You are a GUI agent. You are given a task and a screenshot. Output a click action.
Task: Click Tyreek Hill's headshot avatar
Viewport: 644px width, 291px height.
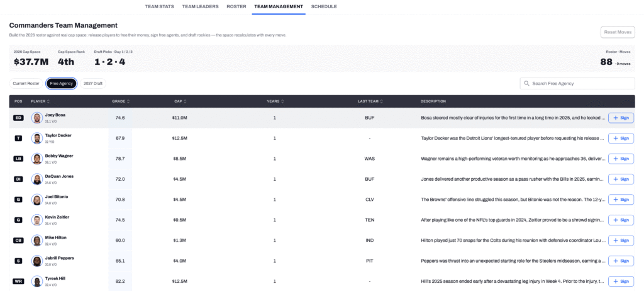pos(37,281)
